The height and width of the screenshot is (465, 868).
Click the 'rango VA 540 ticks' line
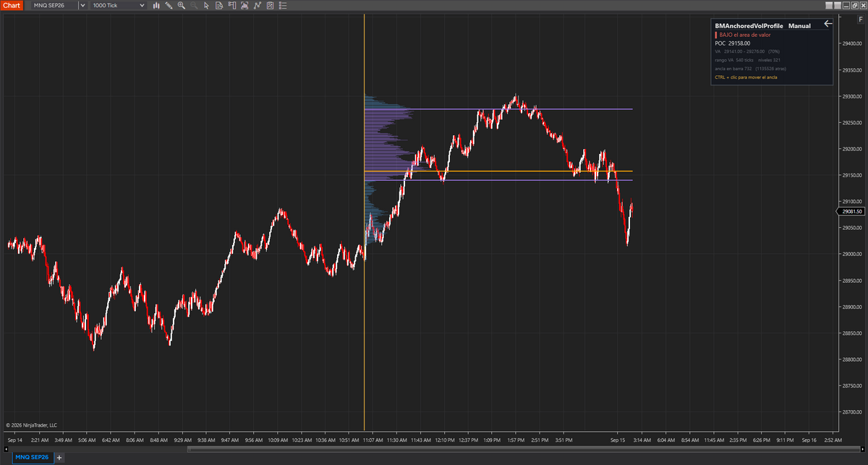pyautogui.click(x=747, y=60)
